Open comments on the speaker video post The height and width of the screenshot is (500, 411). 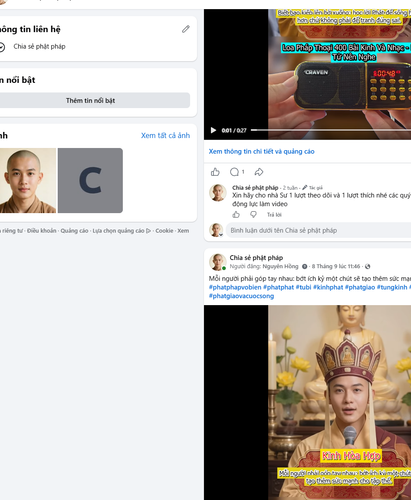[234, 172]
